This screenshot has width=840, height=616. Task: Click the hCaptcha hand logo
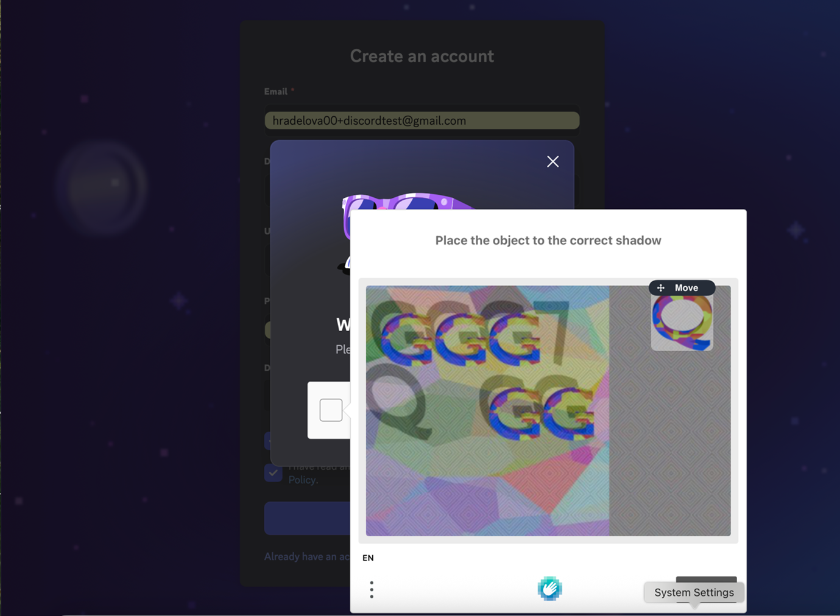[x=549, y=589]
